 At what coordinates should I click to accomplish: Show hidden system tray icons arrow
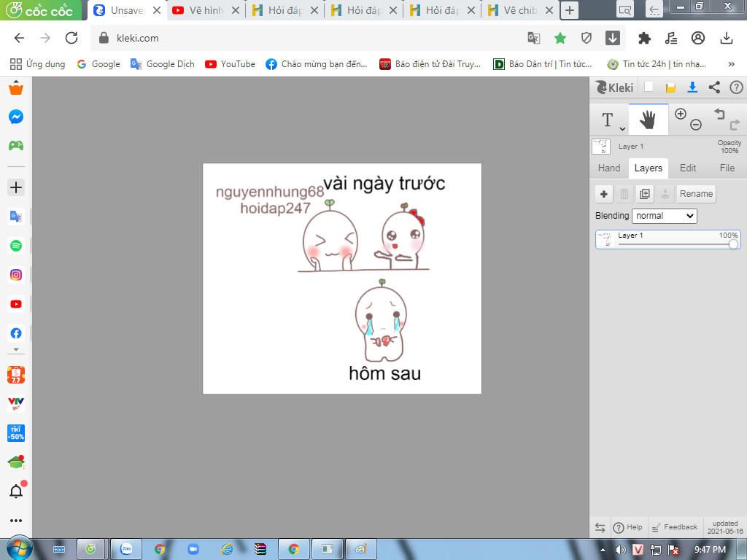pos(603,550)
